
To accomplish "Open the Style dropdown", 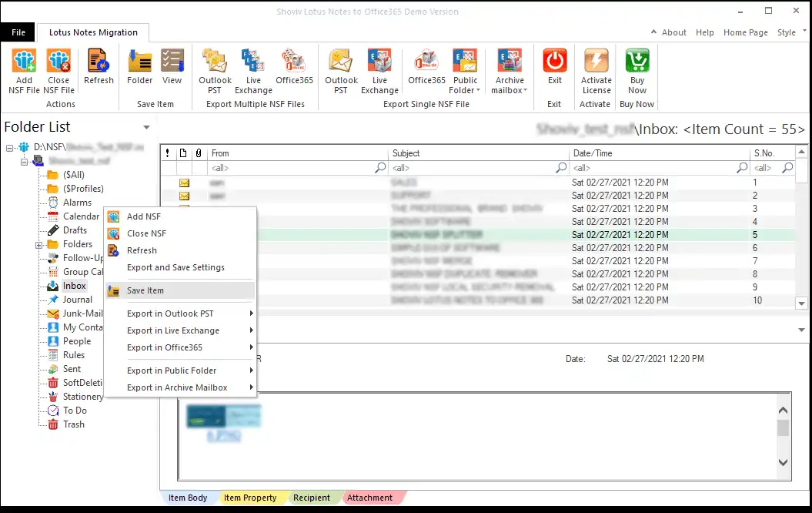I will (791, 32).
